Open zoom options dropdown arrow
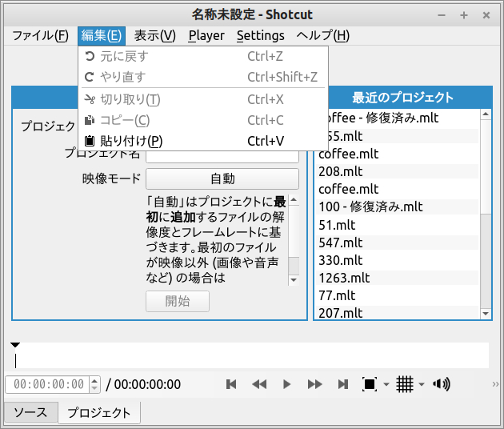This screenshot has width=504, height=429. (386, 385)
